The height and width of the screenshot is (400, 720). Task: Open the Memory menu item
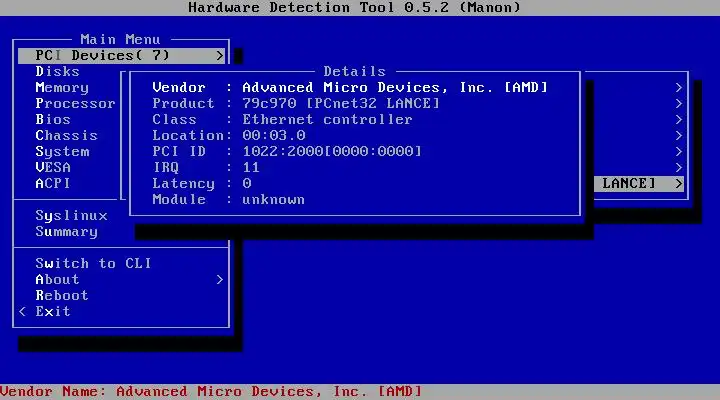click(62, 88)
